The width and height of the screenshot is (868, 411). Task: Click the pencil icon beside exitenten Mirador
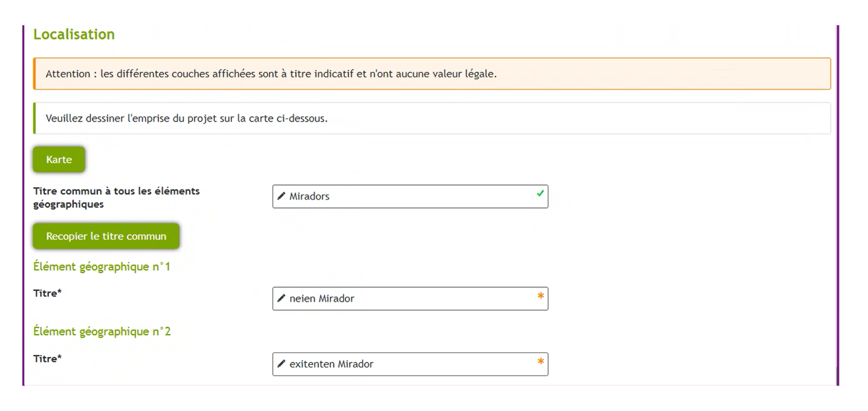281,364
